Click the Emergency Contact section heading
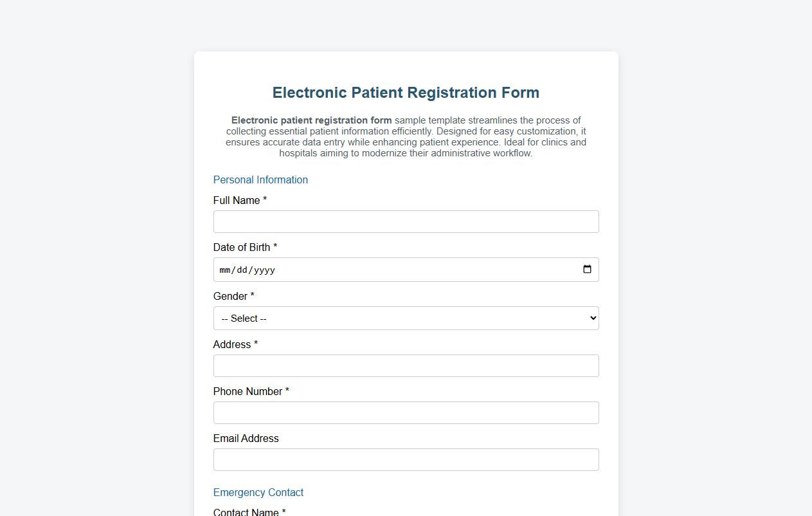812x516 pixels. click(258, 492)
